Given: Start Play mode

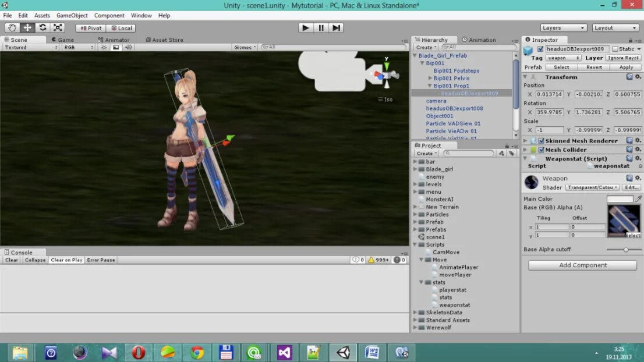Looking at the screenshot, I should [305, 27].
